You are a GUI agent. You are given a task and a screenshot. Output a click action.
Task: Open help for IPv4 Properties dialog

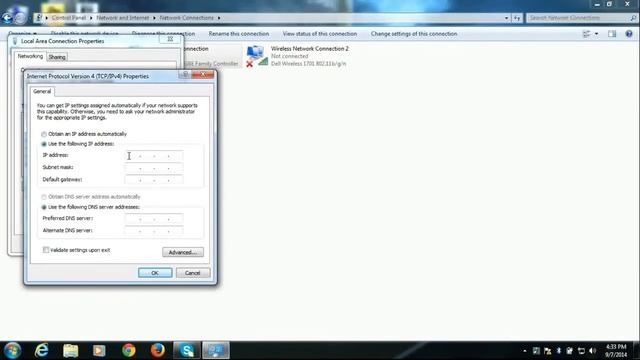[x=185, y=75]
